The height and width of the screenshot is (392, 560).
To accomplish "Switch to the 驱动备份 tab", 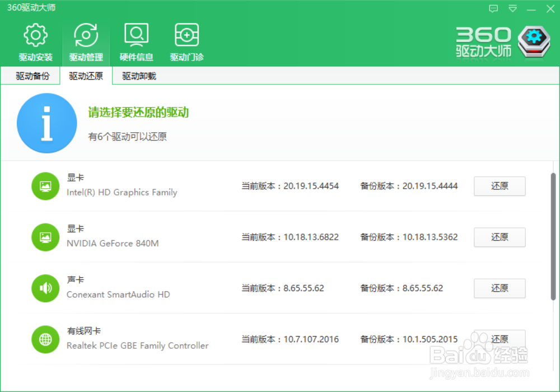I will point(30,76).
